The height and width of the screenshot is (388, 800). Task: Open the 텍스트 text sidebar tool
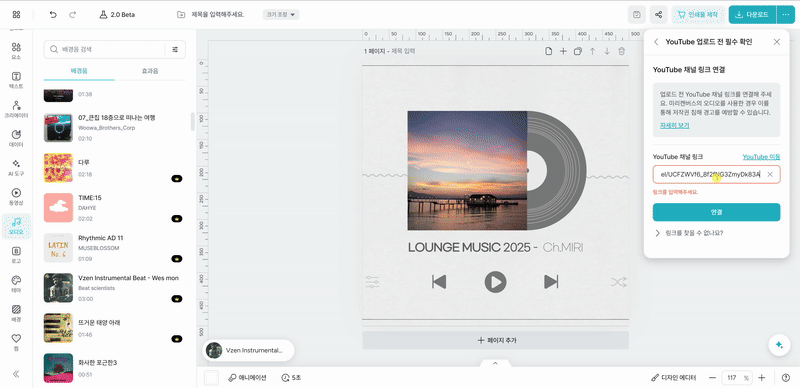[x=16, y=80]
